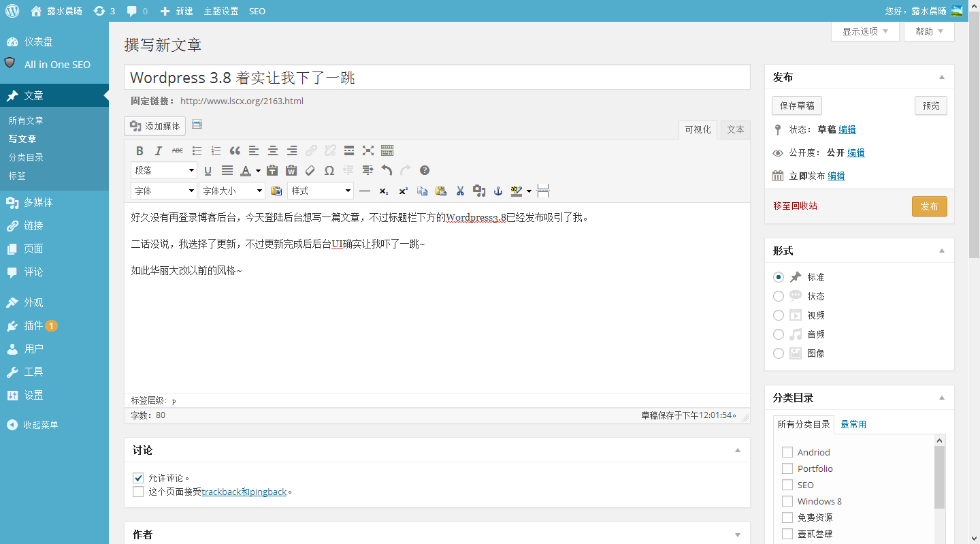980x544 pixels.
Task: Click the fullscreen editing mode icon
Action: tap(368, 151)
